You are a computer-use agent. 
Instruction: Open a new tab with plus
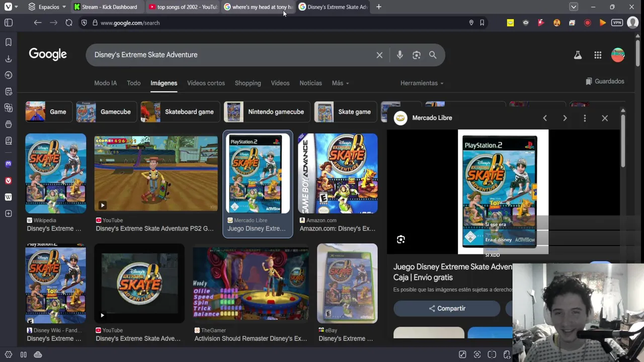click(x=378, y=7)
